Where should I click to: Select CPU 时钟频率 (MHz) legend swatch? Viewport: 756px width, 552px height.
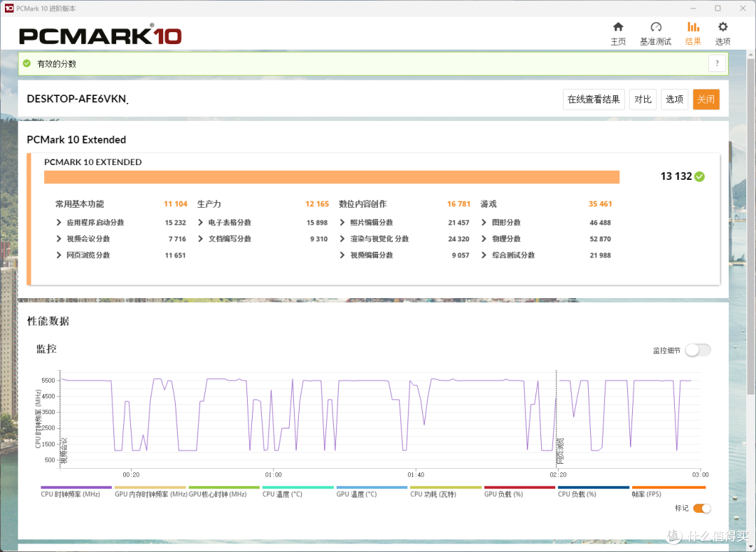76,488
